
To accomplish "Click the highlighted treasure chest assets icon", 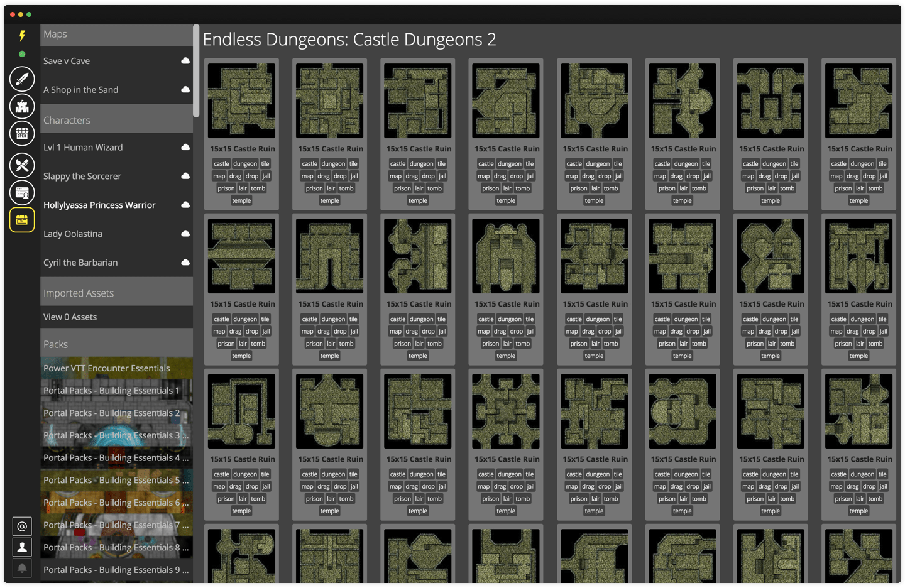I will coord(21,220).
